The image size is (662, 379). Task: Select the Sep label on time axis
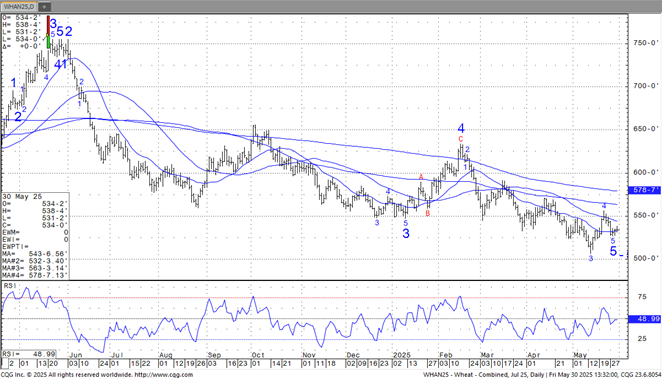point(214,355)
